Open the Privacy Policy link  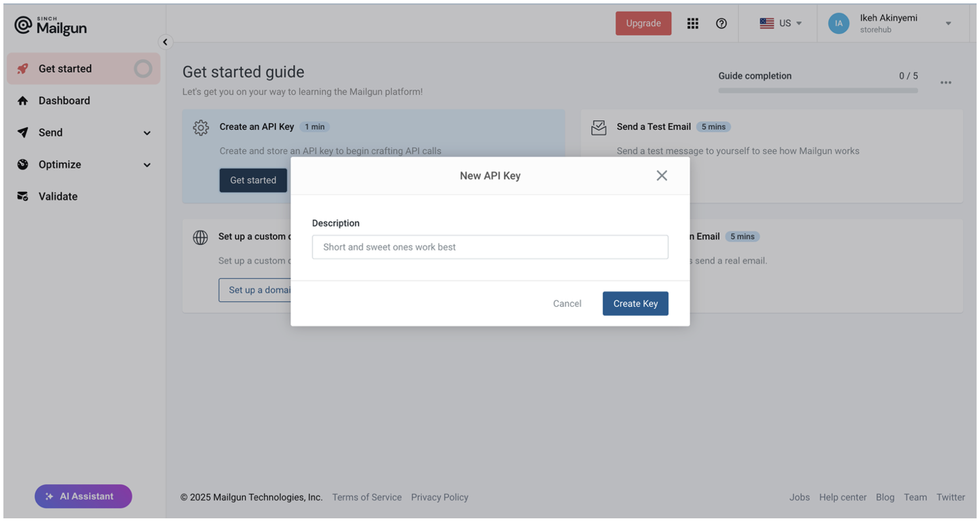(x=440, y=497)
